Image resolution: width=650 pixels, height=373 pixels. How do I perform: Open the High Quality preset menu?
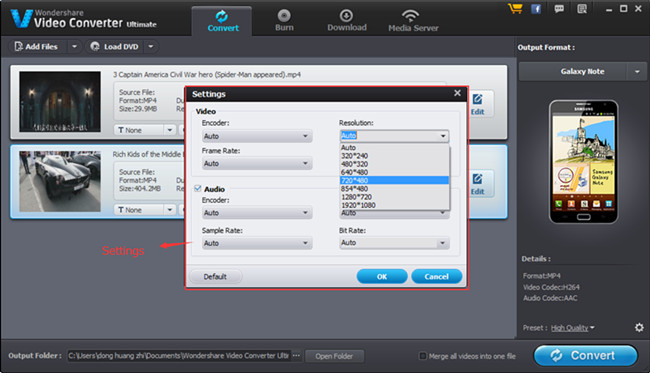click(x=572, y=328)
